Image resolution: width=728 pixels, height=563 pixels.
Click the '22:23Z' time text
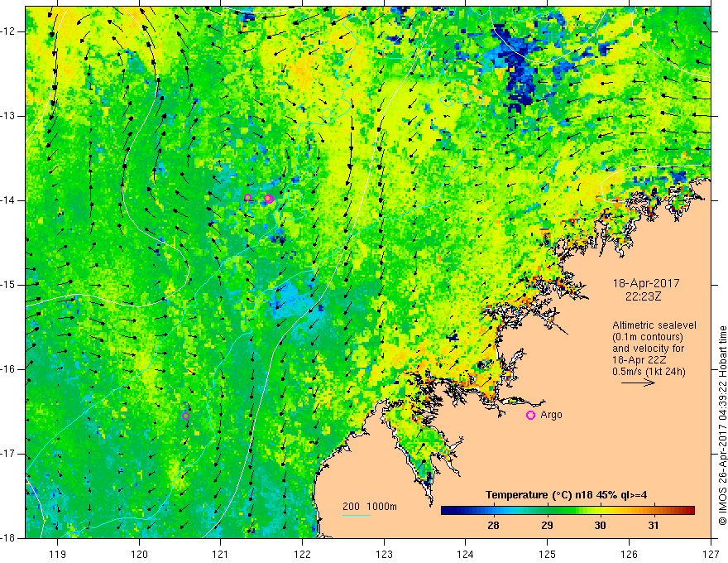[643, 296]
